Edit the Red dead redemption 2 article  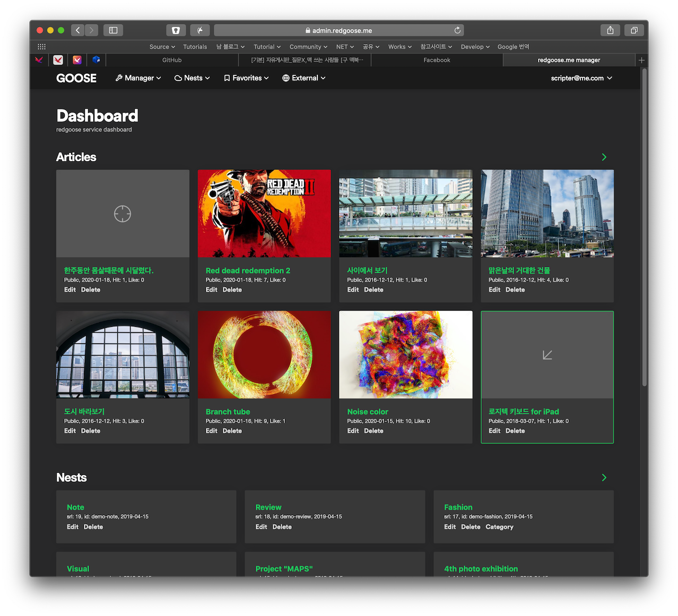(x=211, y=290)
